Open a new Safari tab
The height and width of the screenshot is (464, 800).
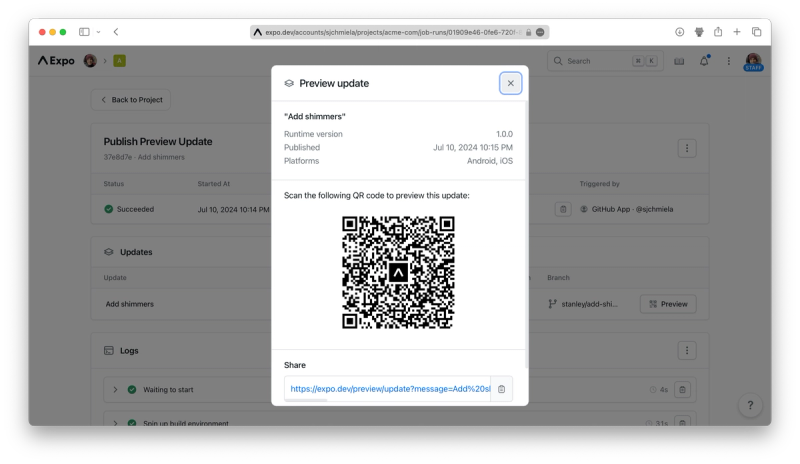(737, 32)
